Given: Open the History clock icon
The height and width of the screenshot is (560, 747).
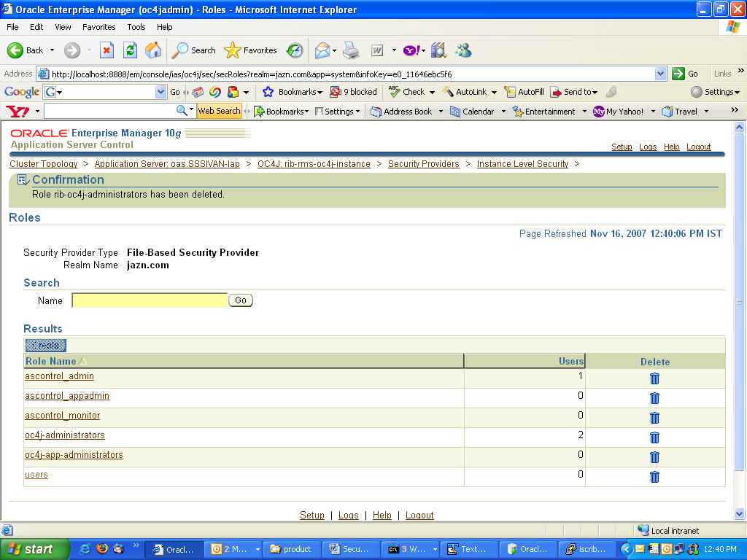Looking at the screenshot, I should pos(295,50).
